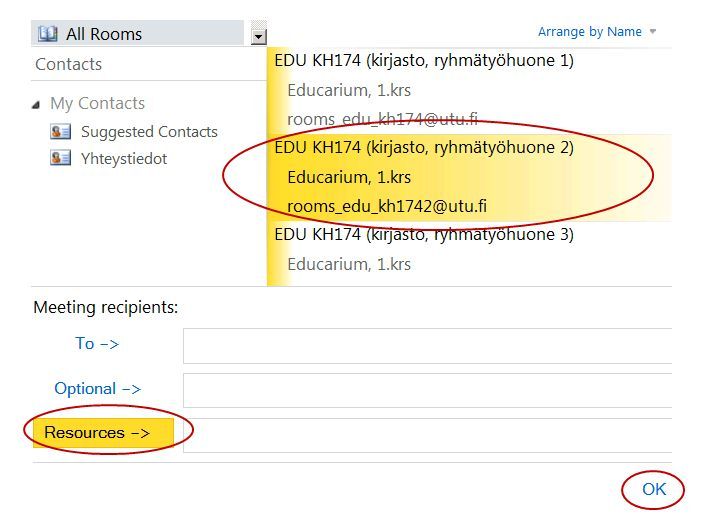724x531 pixels.
Task: Select the Contacts section header
Action: pyautogui.click(x=68, y=64)
